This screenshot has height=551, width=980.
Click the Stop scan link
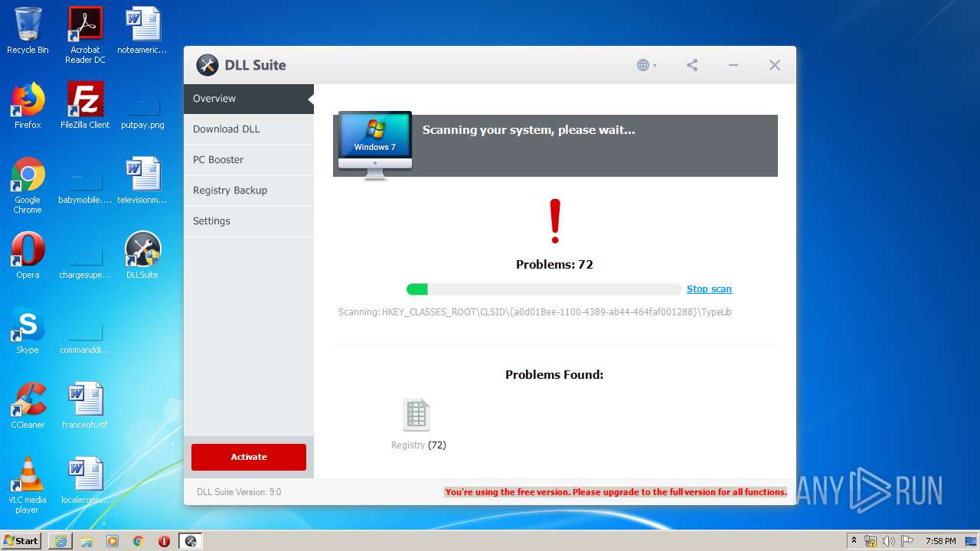point(709,289)
